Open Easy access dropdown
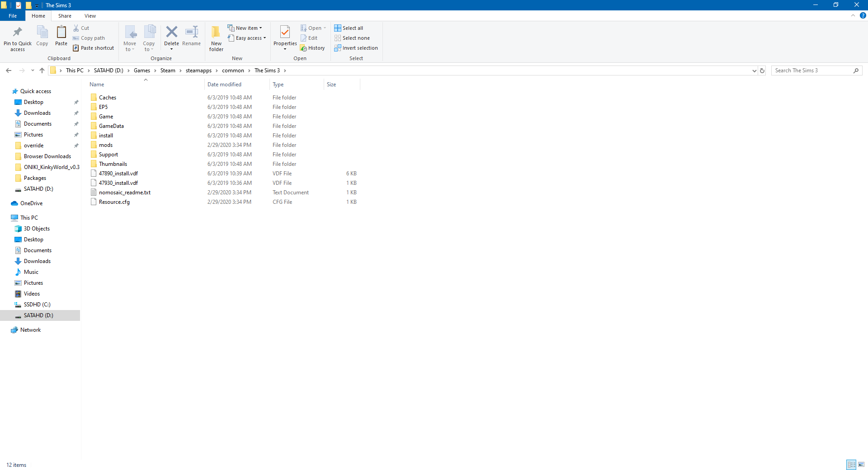This screenshot has height=470, width=868. point(247,38)
